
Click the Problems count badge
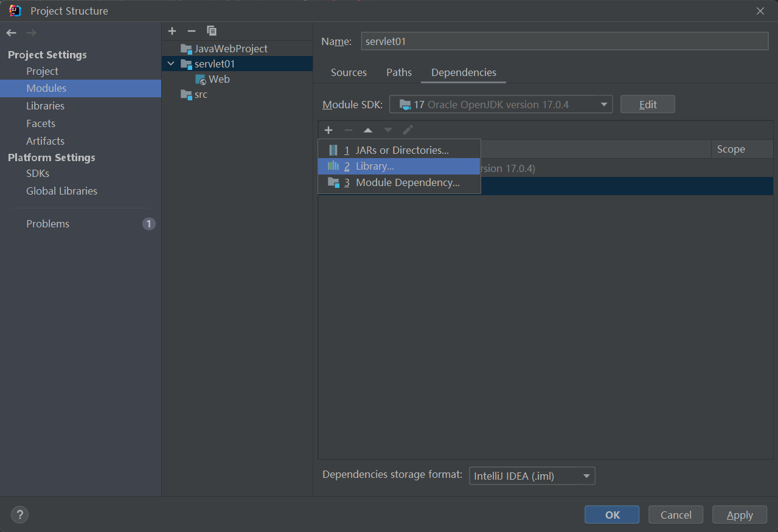point(149,224)
